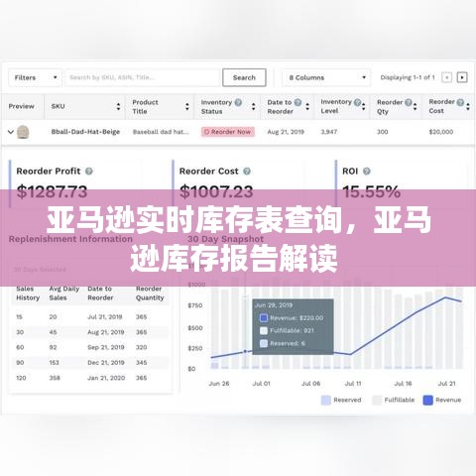Screen dimensions: 476x476
Task: Collapse the Bball-Dad-Hat-Beige row chevron
Action: point(11,132)
